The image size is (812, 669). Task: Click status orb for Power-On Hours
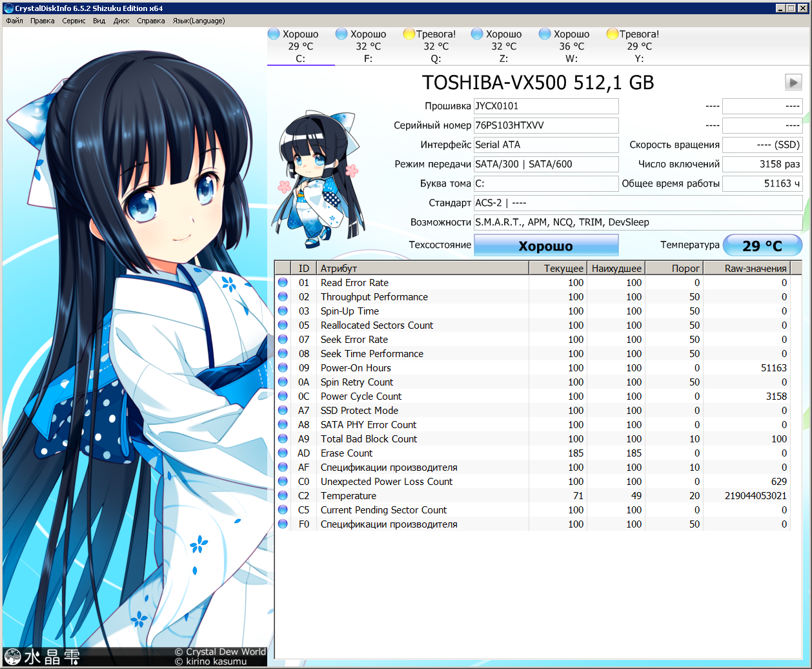click(283, 367)
